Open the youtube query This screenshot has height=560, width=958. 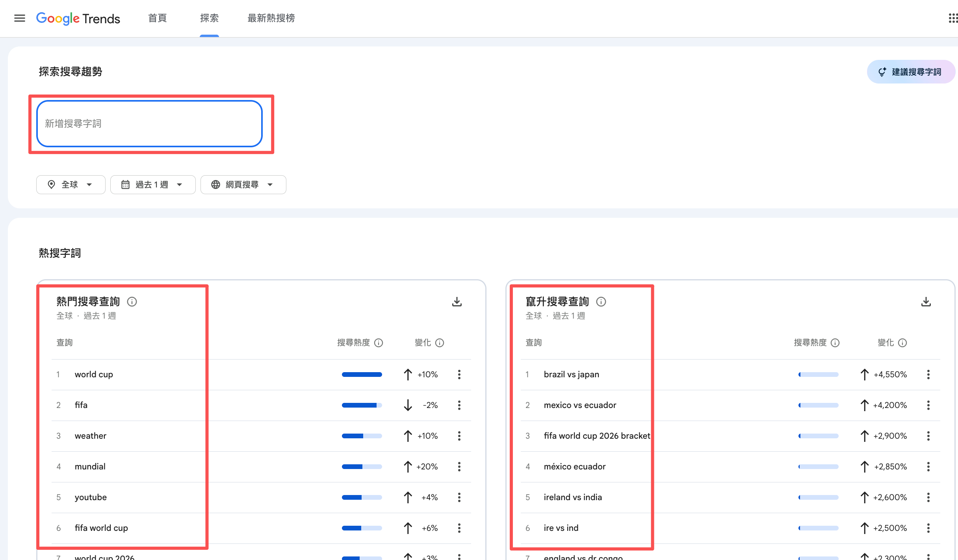click(x=91, y=497)
